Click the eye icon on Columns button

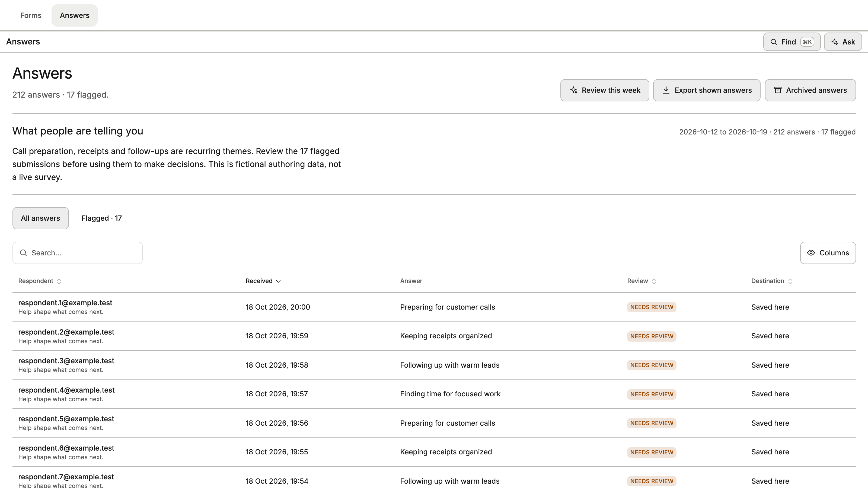(811, 253)
